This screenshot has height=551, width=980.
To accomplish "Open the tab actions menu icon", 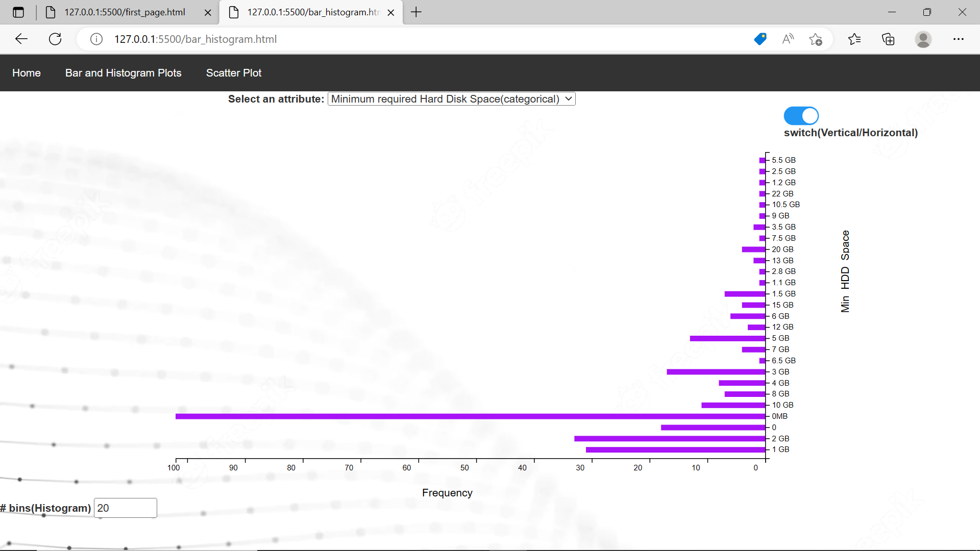I will (x=18, y=12).
